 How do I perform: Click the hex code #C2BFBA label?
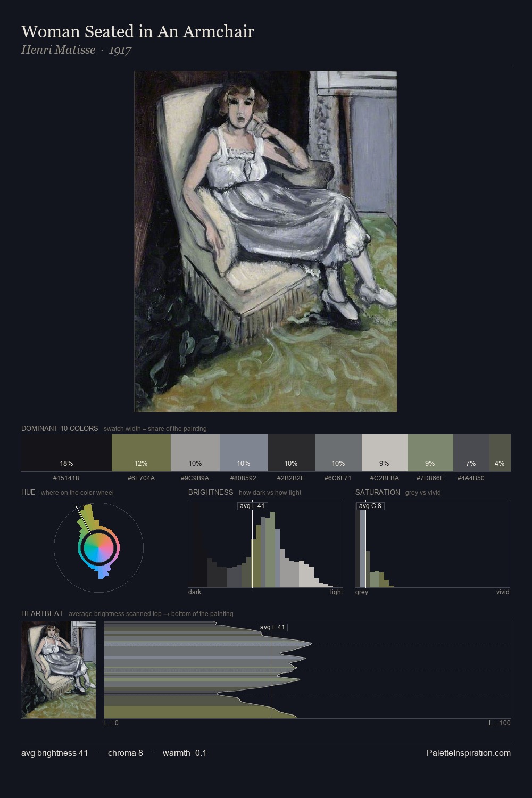[385, 478]
